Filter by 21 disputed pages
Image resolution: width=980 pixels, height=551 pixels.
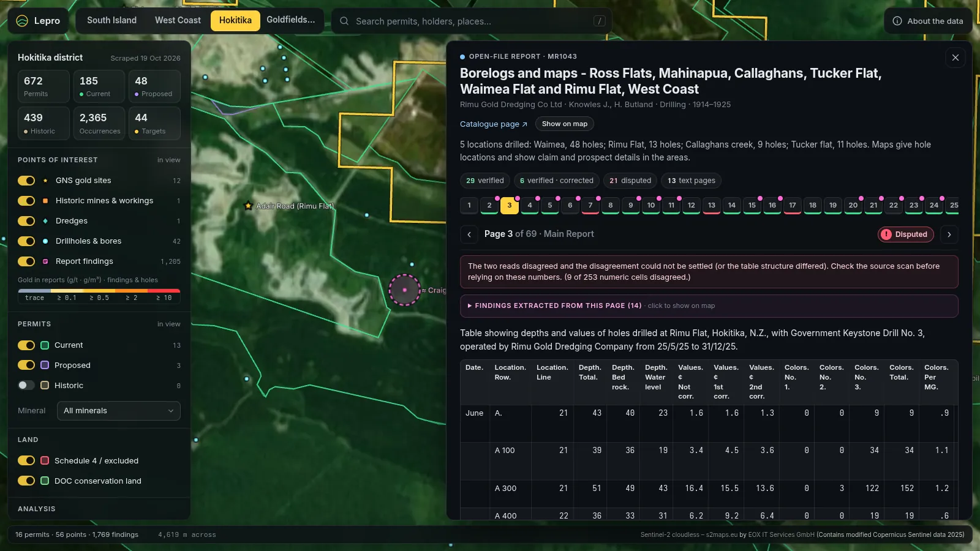click(x=630, y=181)
